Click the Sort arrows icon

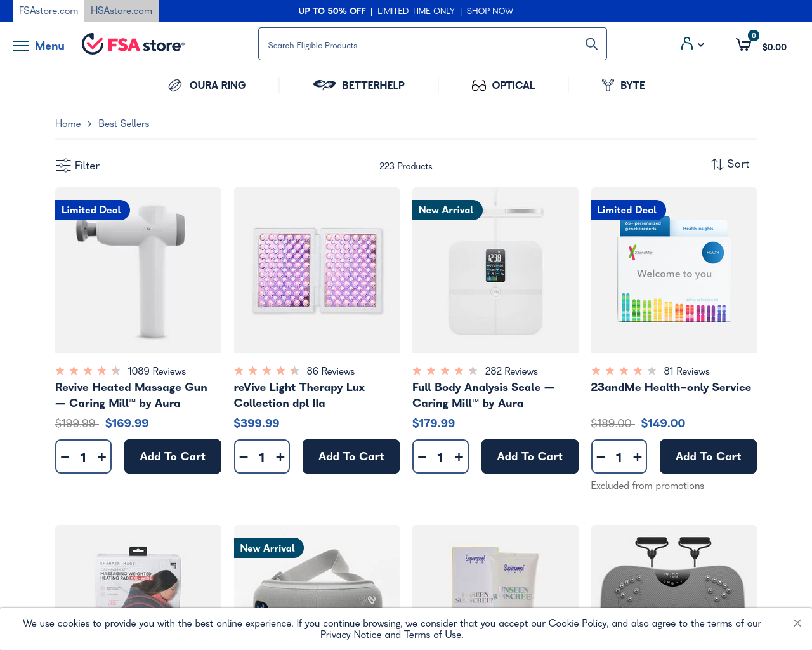[717, 164]
